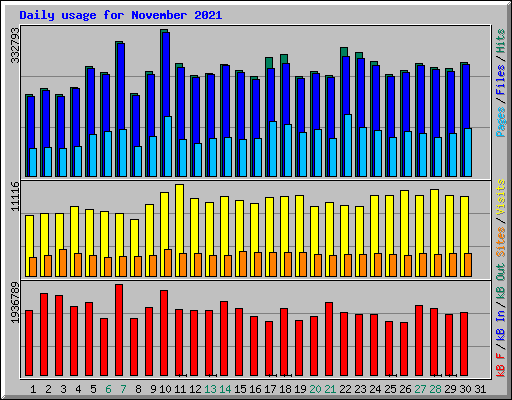Click the "Files" legend label
The image size is (512, 400).
pos(501,80)
